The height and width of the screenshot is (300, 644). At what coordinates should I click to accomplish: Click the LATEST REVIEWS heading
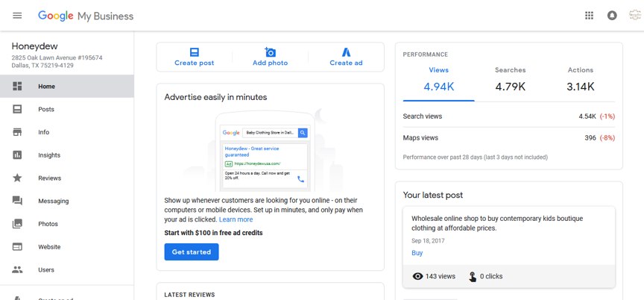click(x=189, y=295)
